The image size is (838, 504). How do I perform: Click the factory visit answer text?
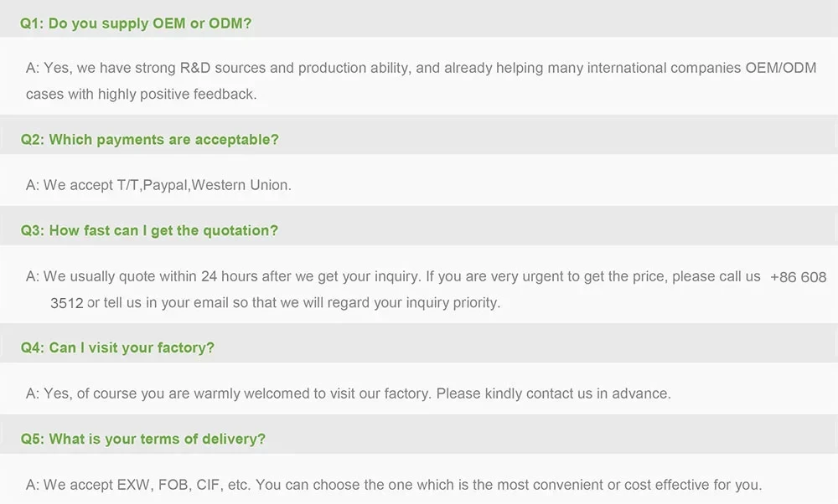(349, 393)
